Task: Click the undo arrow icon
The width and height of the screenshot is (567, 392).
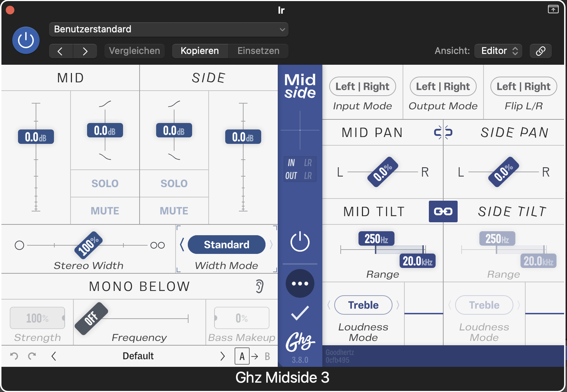Action: click(x=14, y=356)
